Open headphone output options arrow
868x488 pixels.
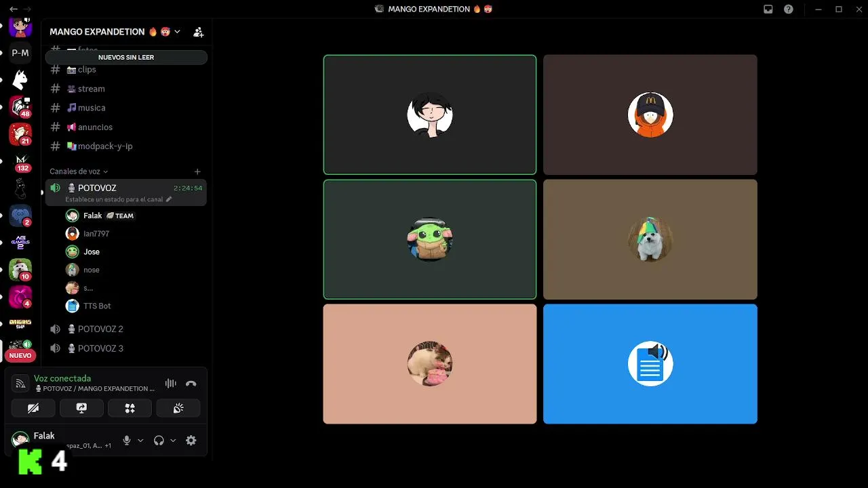173,441
